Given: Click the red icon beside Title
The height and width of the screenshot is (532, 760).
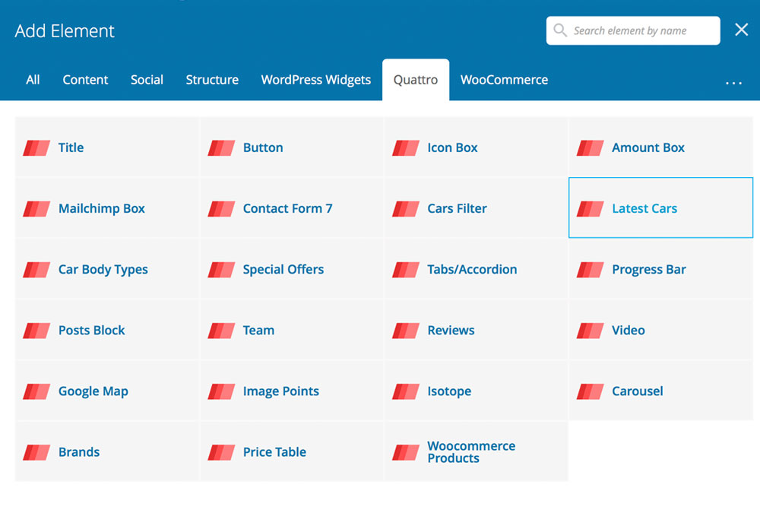Looking at the screenshot, I should [x=36, y=147].
